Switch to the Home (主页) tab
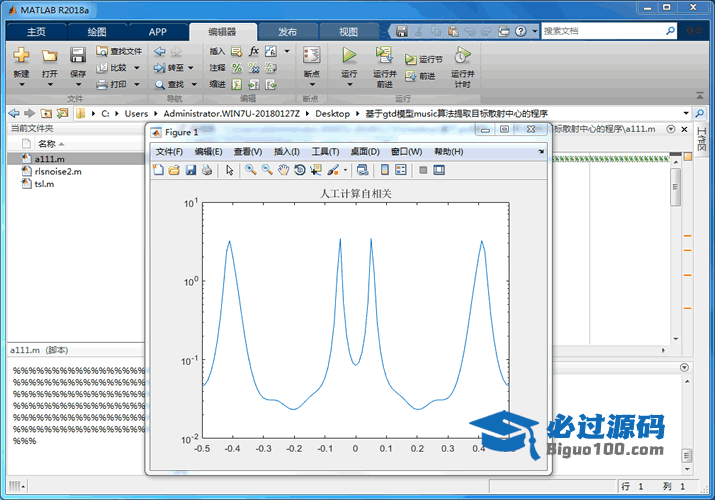The width and height of the screenshot is (715, 500). point(36,32)
